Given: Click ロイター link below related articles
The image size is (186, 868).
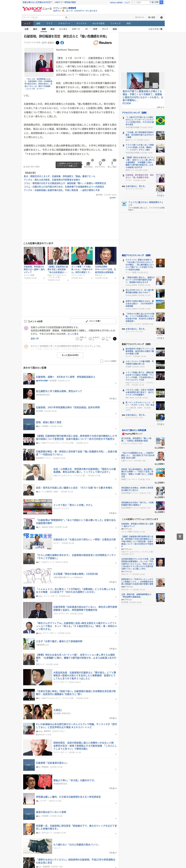Looking at the screenshot, I should point(113,198).
